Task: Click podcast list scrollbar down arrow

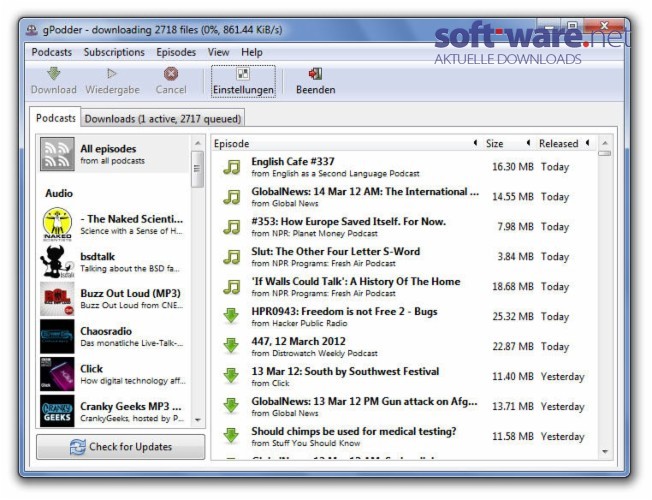Action: pos(198,420)
